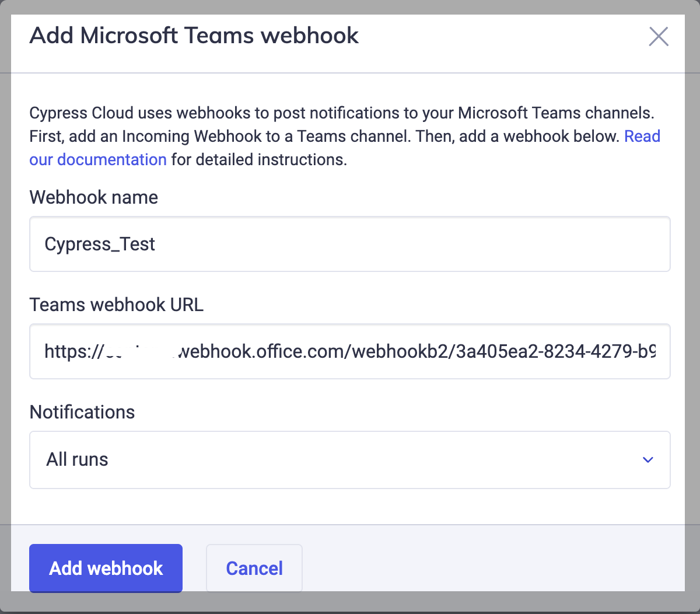Click the 'Notifications' label text
Viewport: 700px width, 614px height.
click(x=82, y=412)
